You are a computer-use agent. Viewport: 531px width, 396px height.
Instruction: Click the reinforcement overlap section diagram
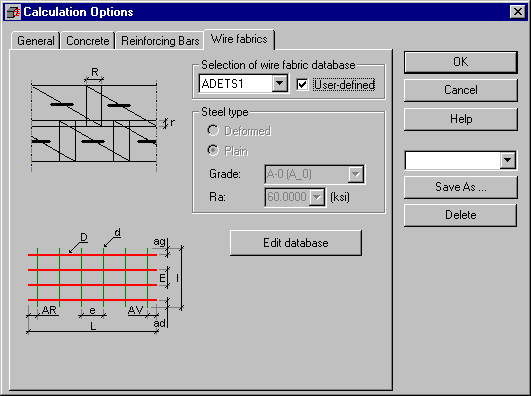tap(102, 119)
